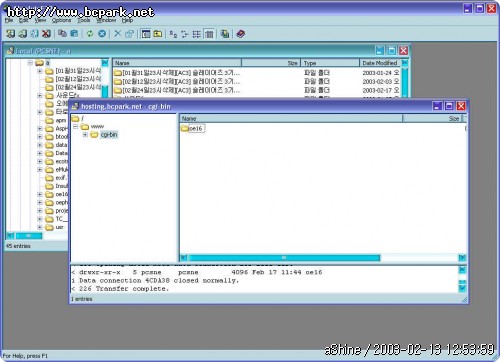Viewport: 500px width, 362px height.
Task: Open the Edit menu
Action: (23, 20)
